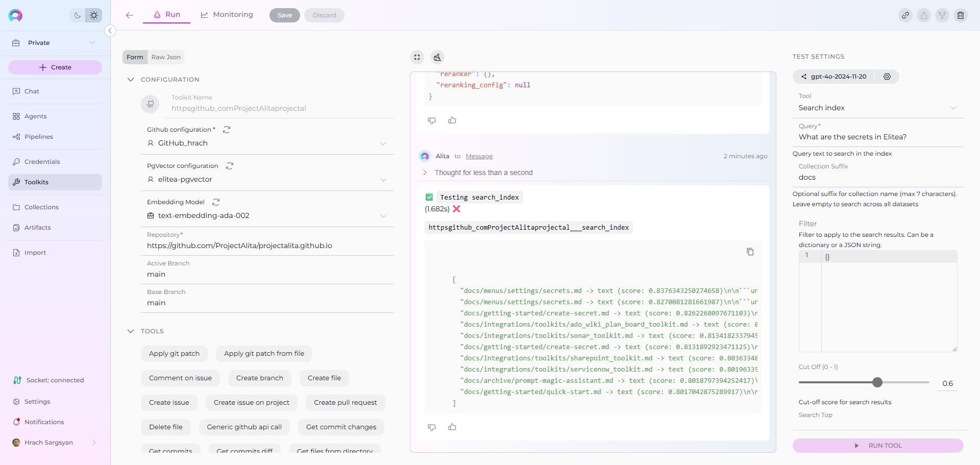
Task: Toggle Apply git patch from file tool
Action: (x=264, y=354)
